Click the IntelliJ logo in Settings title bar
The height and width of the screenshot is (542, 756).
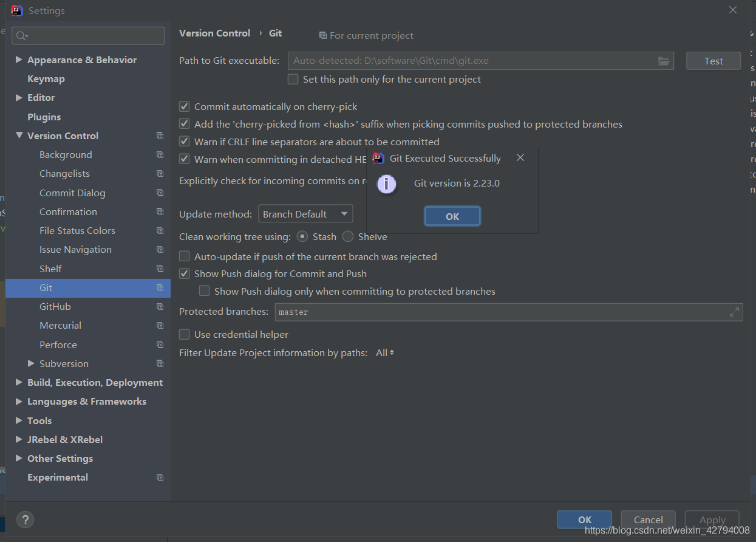pos(17,10)
